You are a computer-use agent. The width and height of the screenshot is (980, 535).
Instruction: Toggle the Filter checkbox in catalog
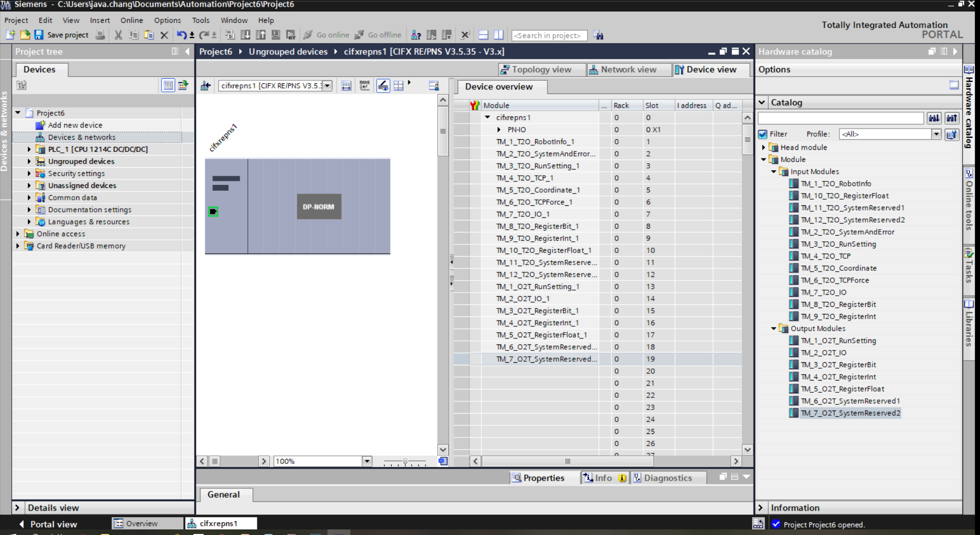[763, 134]
